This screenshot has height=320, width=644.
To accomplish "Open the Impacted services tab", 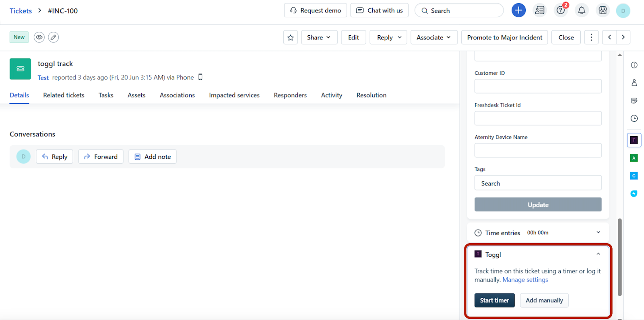I will (234, 95).
